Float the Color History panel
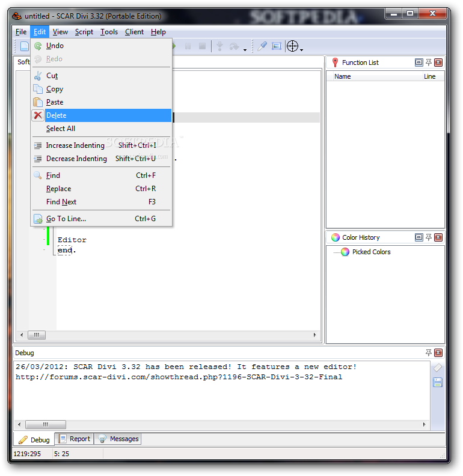This screenshot has height=476, width=463. [x=419, y=237]
